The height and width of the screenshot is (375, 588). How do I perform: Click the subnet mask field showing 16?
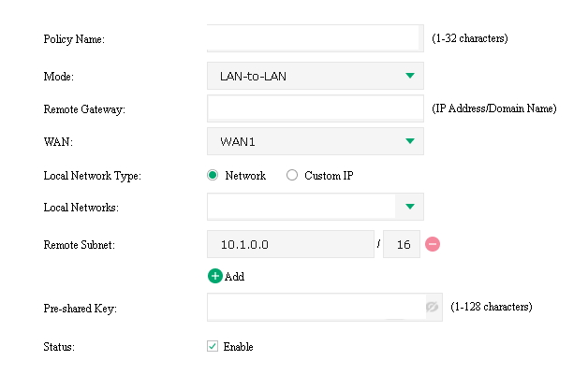(403, 244)
